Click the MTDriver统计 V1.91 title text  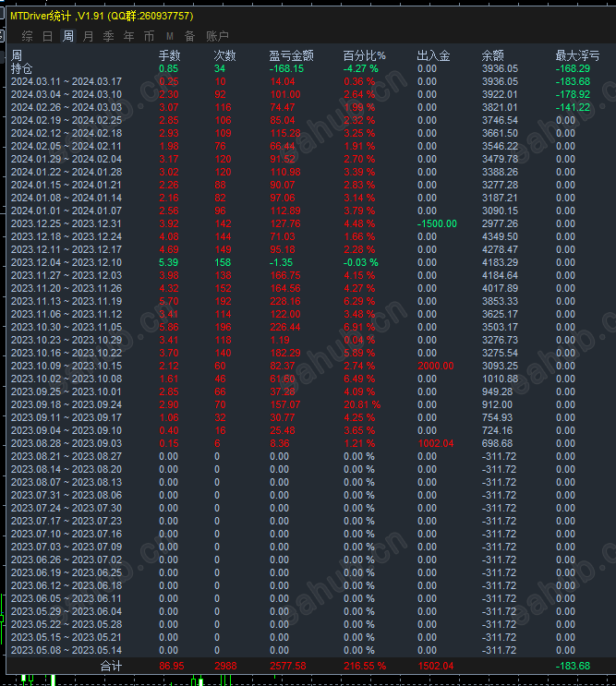click(x=102, y=17)
